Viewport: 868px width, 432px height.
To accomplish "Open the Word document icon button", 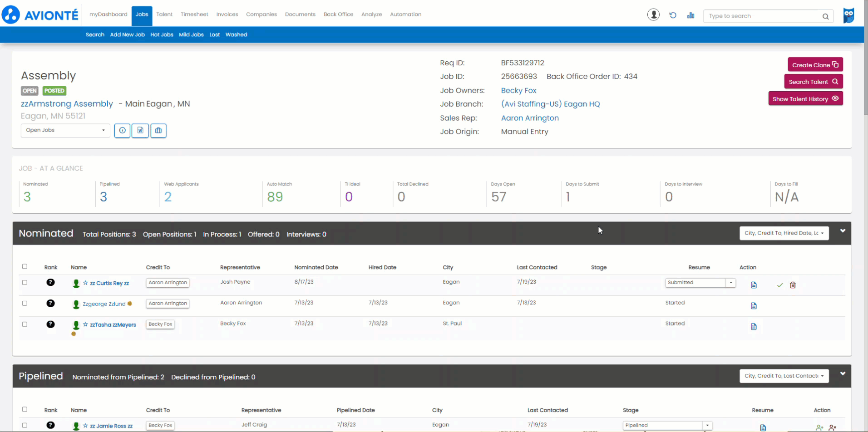I will [140, 131].
